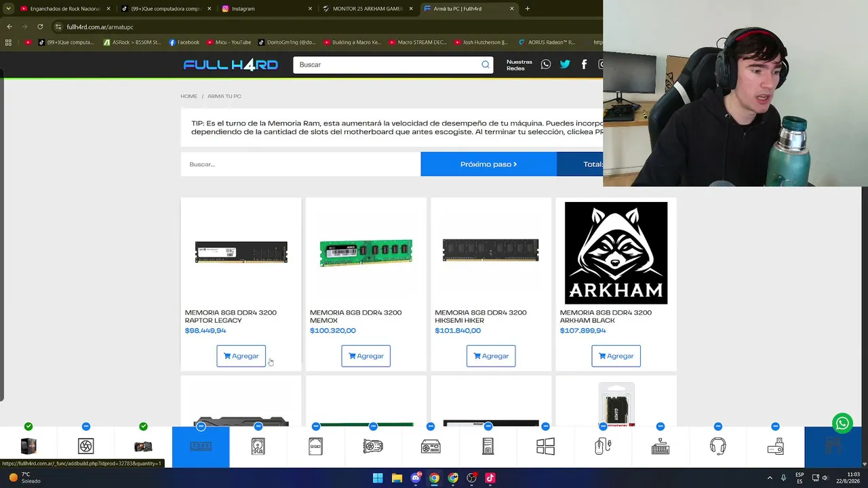Open the green MEMOX memory product image
This screenshot has width=868, height=488.
coord(366,253)
